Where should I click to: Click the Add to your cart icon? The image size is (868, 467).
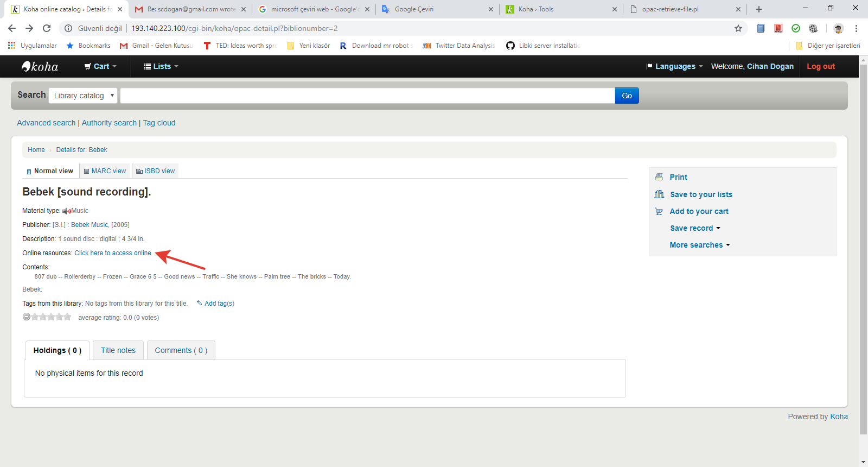pyautogui.click(x=659, y=211)
